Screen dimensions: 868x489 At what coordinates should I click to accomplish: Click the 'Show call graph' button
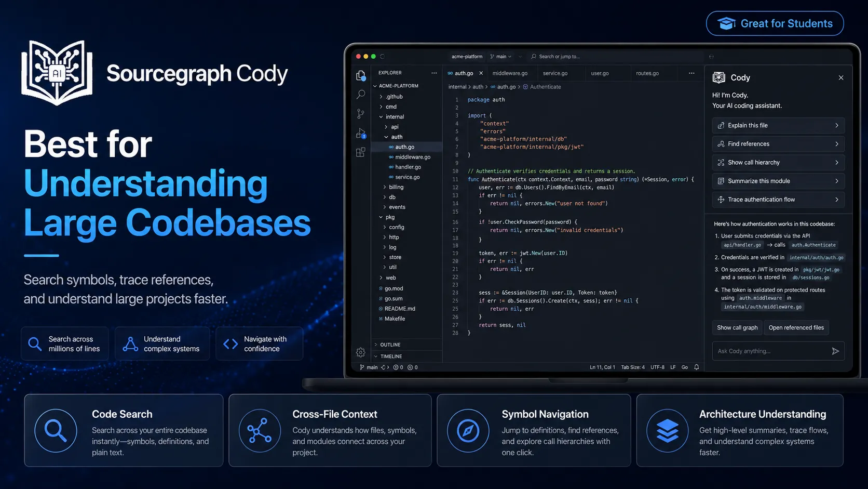pyautogui.click(x=737, y=327)
